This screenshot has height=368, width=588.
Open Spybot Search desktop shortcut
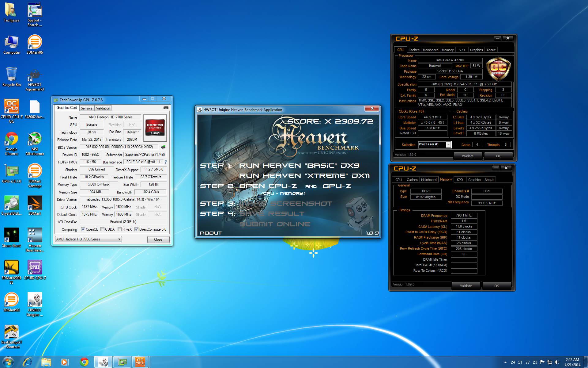coord(35,14)
